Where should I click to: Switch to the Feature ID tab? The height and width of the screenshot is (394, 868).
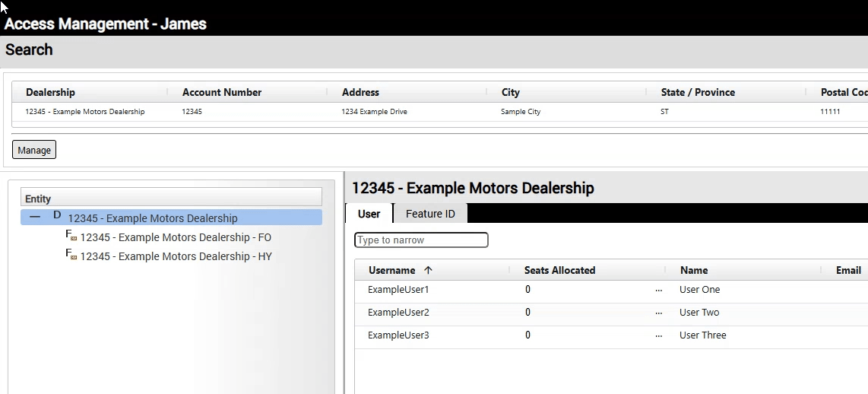(x=430, y=214)
